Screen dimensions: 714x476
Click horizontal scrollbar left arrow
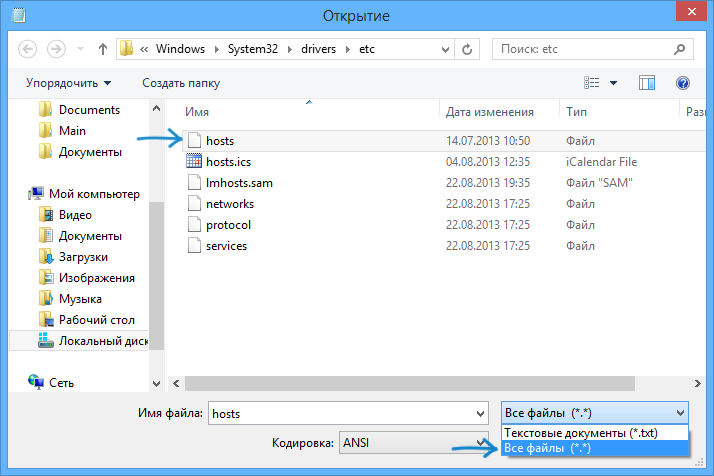[x=176, y=384]
